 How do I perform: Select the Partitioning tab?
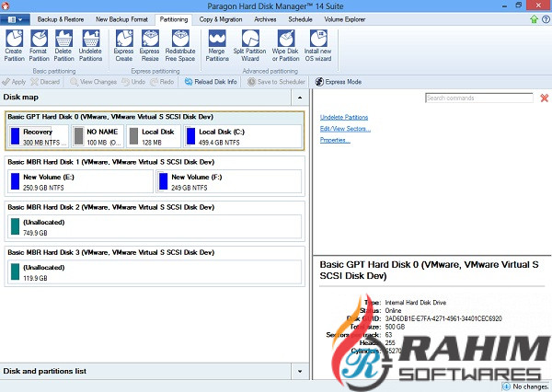(x=174, y=19)
